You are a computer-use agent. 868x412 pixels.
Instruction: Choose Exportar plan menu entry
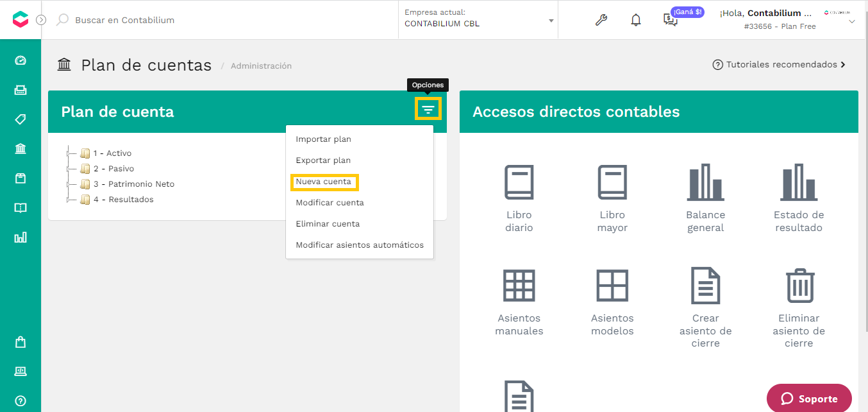(x=323, y=160)
